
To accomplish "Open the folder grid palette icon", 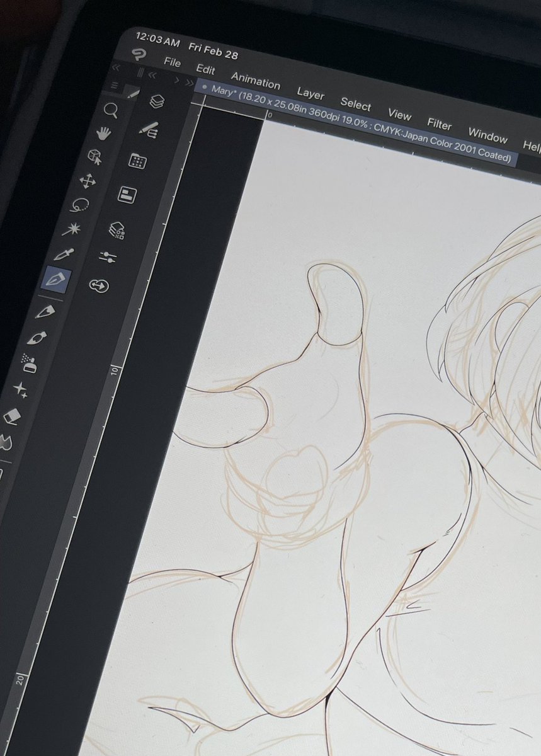I will pyautogui.click(x=137, y=161).
